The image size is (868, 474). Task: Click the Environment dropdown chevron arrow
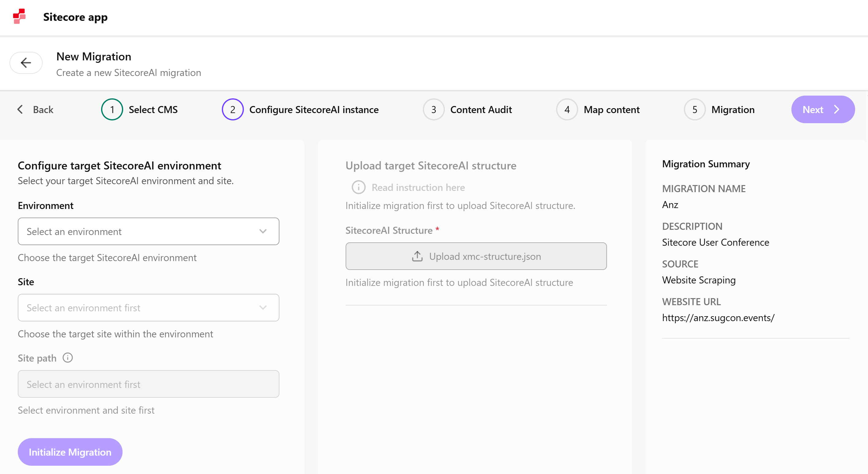point(263,231)
